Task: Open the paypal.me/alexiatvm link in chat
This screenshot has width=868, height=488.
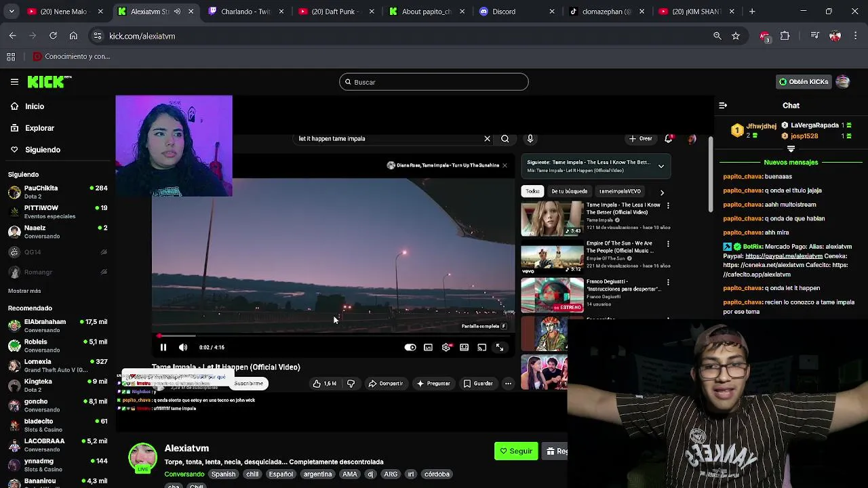Action: pyautogui.click(x=783, y=256)
